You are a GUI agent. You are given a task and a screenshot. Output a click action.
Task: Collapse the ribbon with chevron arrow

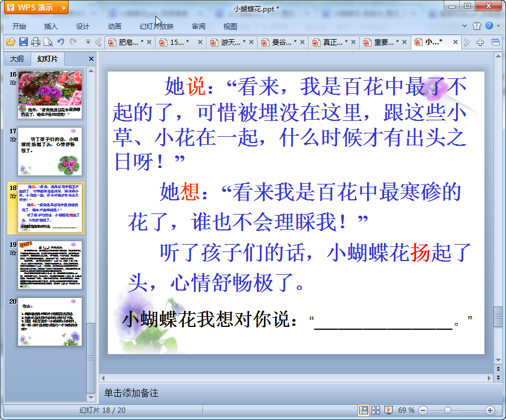tap(465, 26)
